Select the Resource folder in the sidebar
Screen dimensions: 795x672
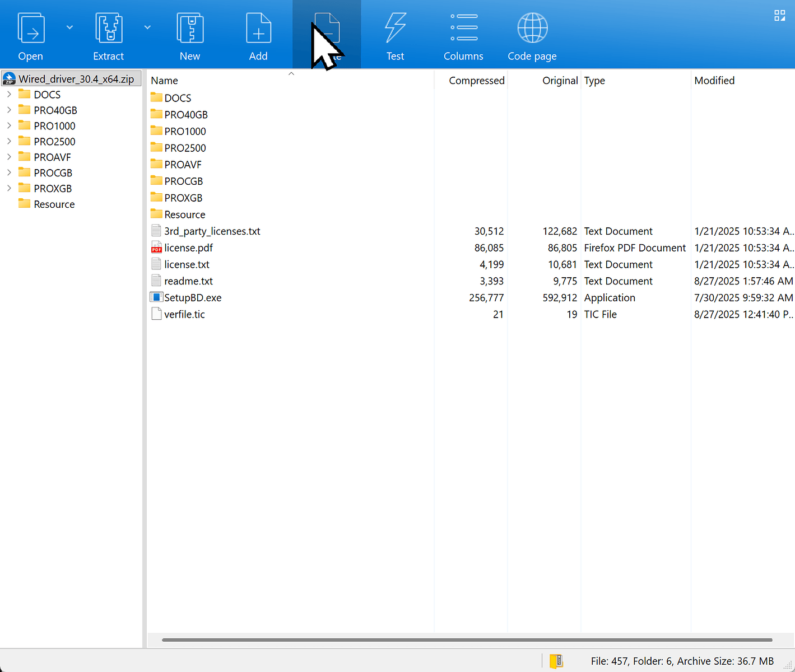54,204
